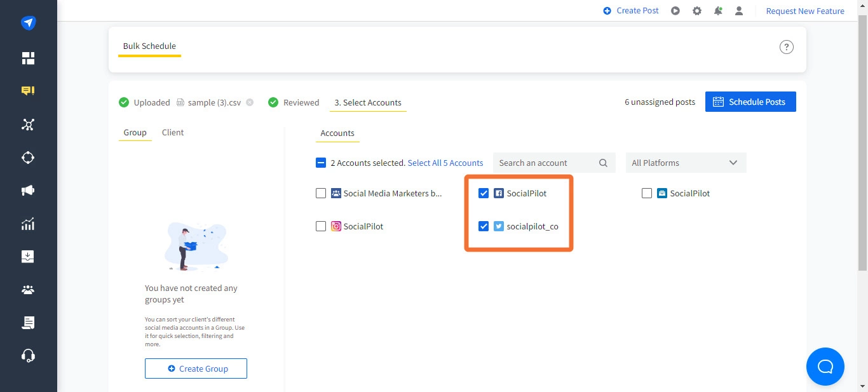The height and width of the screenshot is (392, 868).
Task: Open the SocialPilot logo home icon
Action: coord(28,24)
